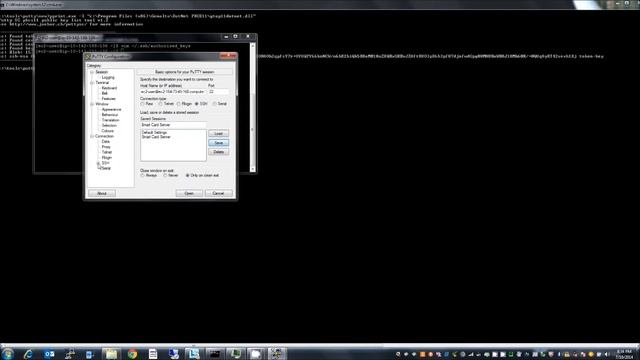The width and height of the screenshot is (640, 360).
Task: Open the SSH settings category
Action: (x=105, y=163)
